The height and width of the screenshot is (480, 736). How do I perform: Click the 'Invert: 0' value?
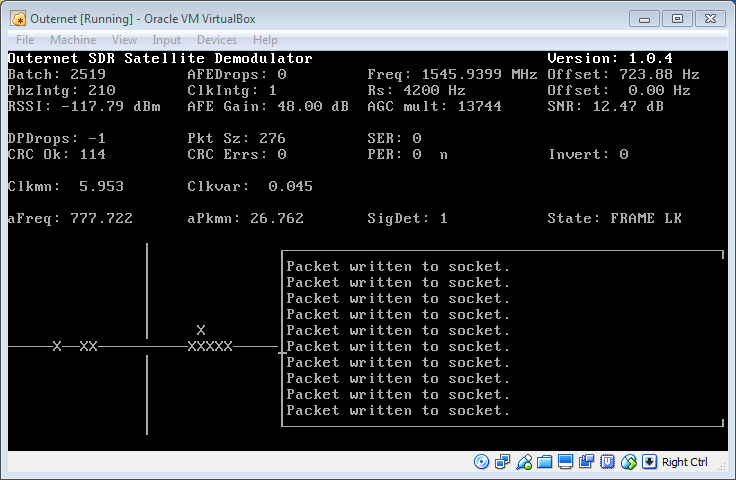coord(588,154)
